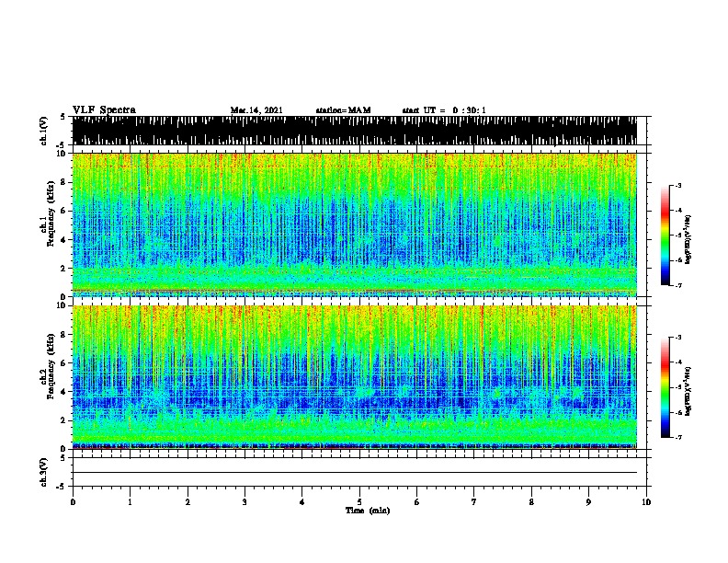Select the ch.1 "Frequency (kHz)" axis label
728x563 pixels.
51,213
